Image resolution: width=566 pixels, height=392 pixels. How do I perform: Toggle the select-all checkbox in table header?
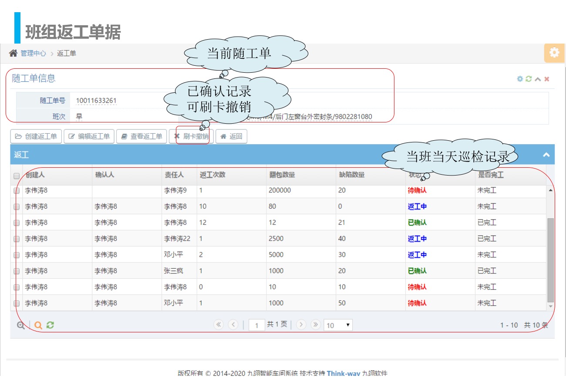(x=17, y=176)
